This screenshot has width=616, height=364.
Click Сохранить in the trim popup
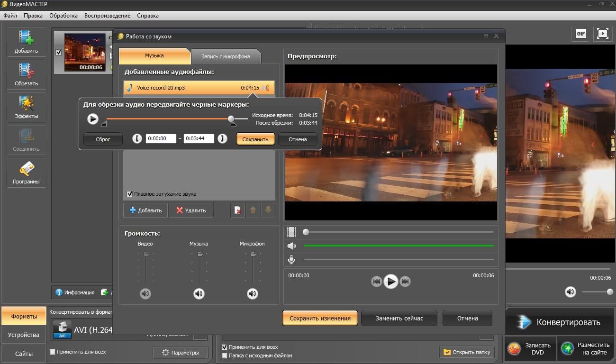(x=255, y=139)
